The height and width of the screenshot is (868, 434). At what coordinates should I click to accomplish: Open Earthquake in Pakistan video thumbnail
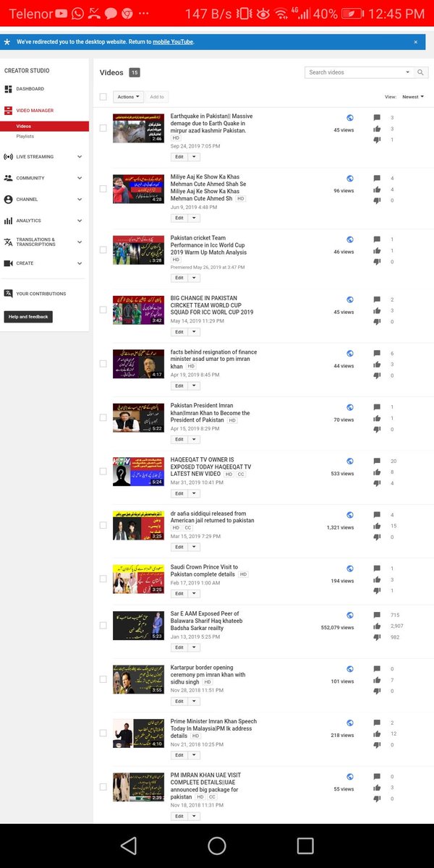[x=138, y=128]
